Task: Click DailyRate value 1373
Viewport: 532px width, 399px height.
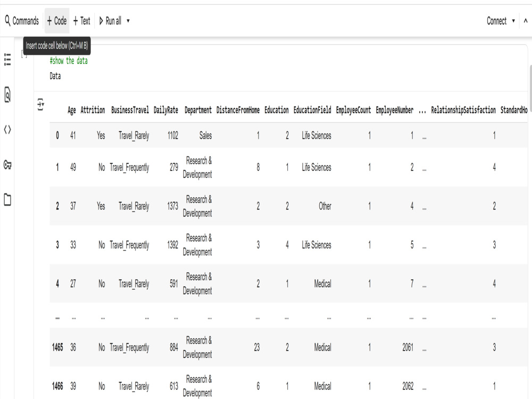Action: (173, 206)
